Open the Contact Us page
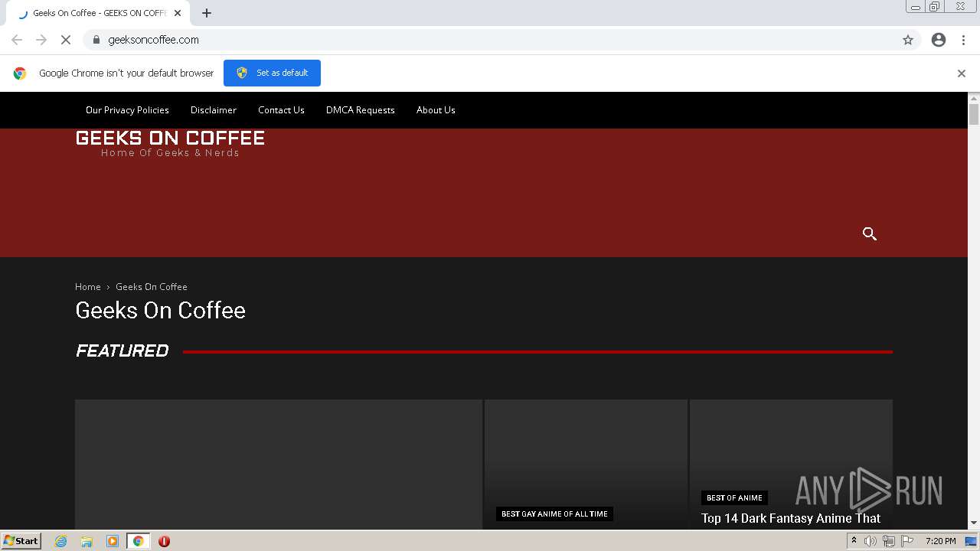The height and width of the screenshot is (551, 980). click(281, 110)
